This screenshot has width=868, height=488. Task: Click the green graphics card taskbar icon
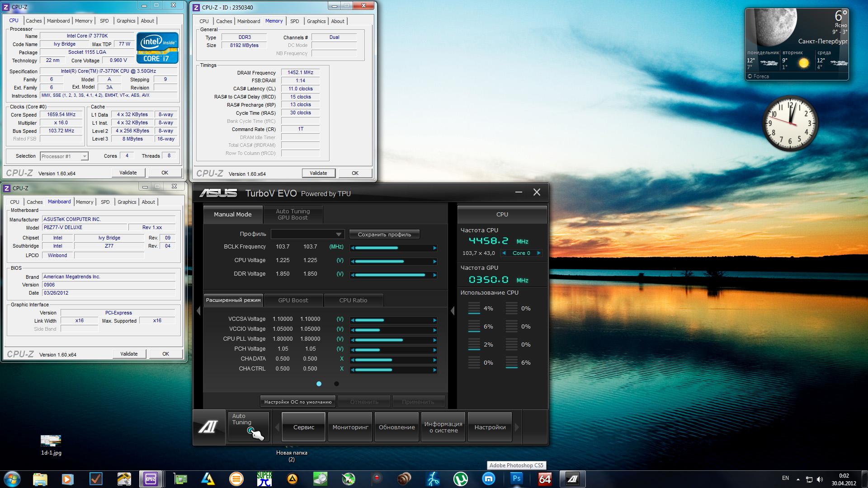(180, 479)
